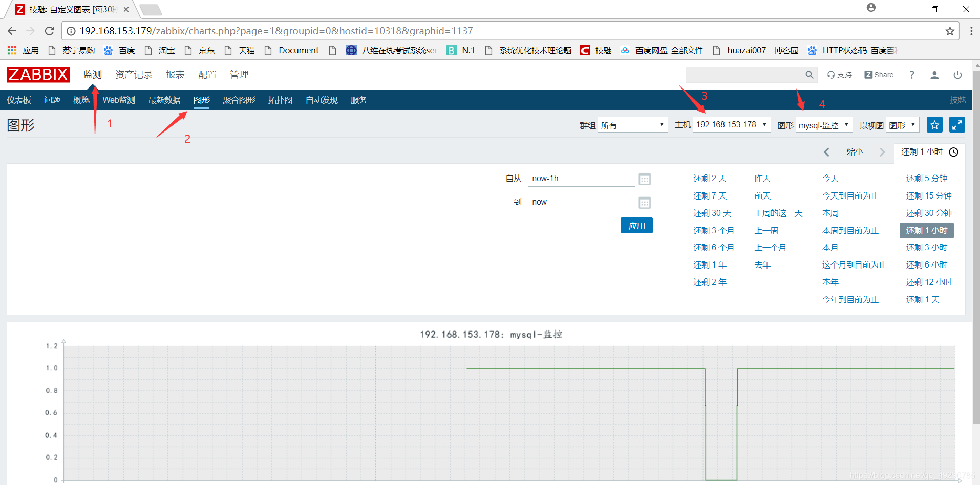Viewport: 980px width, 485px height.
Task: Switch to 最新数据 submenu
Action: pos(164,100)
